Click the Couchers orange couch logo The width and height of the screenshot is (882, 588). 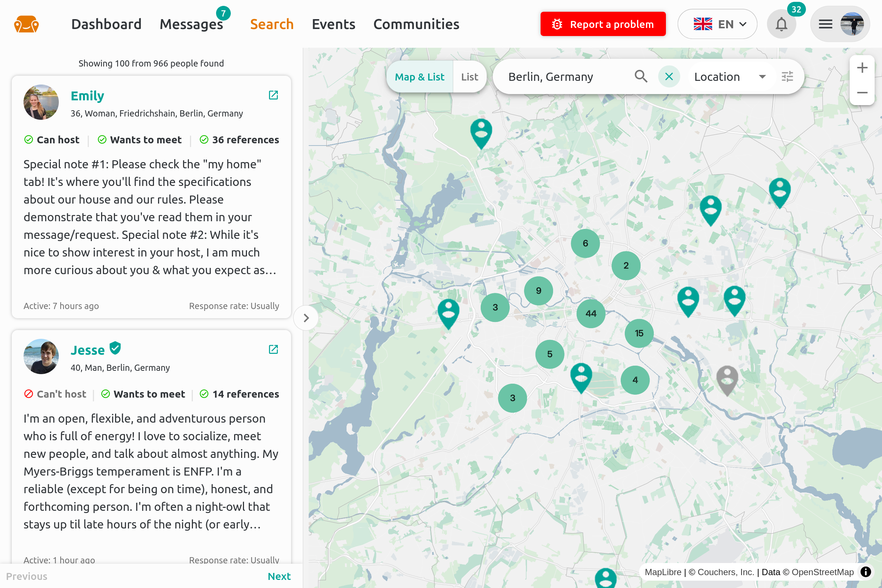pyautogui.click(x=26, y=24)
